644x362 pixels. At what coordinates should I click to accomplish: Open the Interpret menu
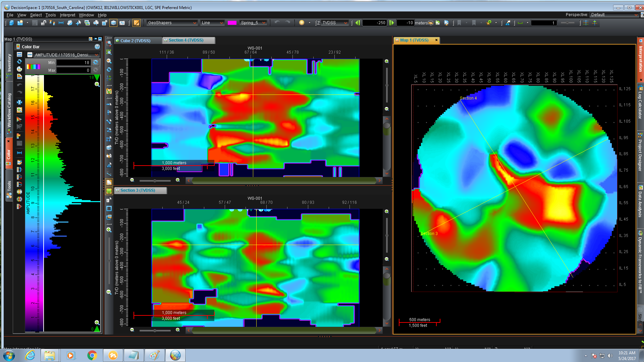click(x=67, y=15)
